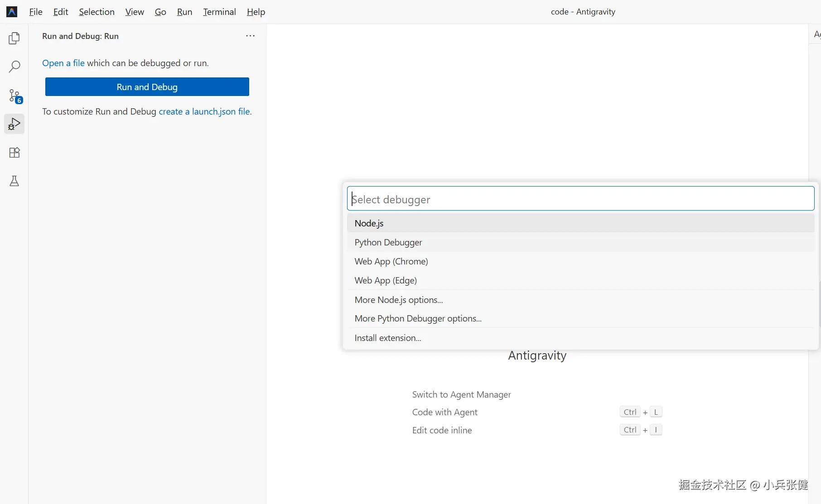Click the blue Run and Debug button
Screen dimensions: 821x504
coord(147,87)
